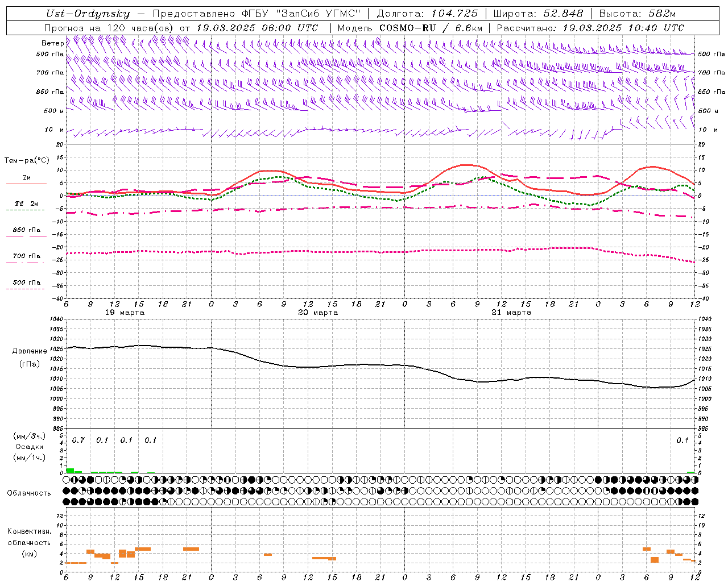This screenshot has height=582, width=728.
Task: Click the (гПа) pressure unit label
Action: click(x=29, y=364)
